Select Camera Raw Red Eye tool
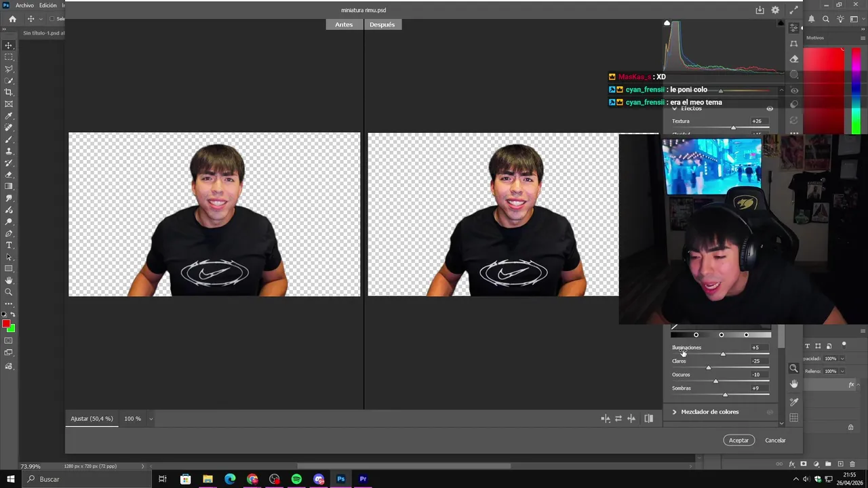This screenshot has height=488, width=868. coord(794,90)
